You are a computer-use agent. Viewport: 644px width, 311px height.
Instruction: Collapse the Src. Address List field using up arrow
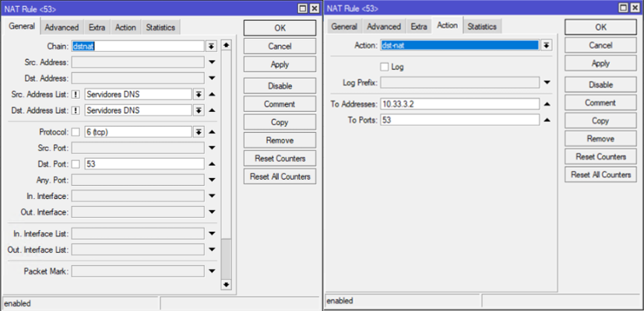pos(212,94)
